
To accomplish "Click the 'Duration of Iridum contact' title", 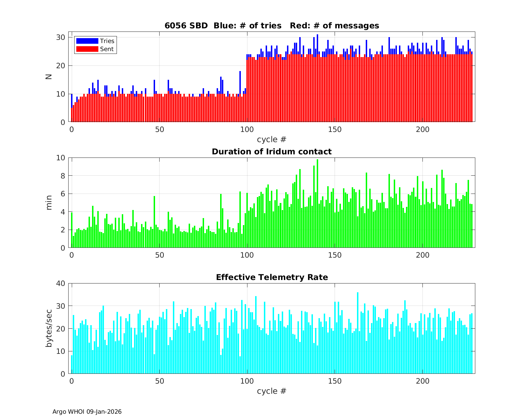I will click(272, 152).
